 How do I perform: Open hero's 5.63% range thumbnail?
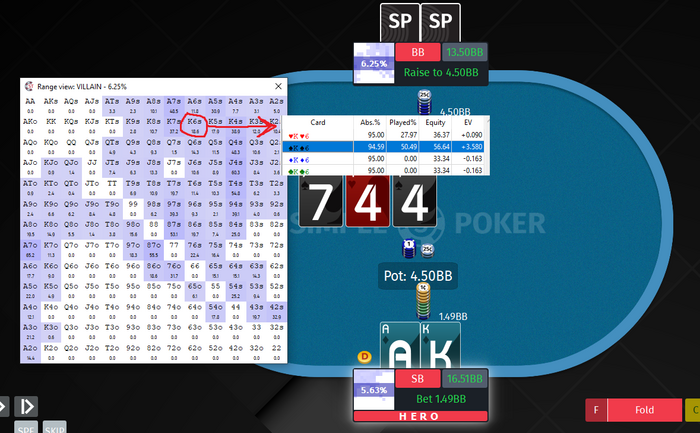(374, 390)
